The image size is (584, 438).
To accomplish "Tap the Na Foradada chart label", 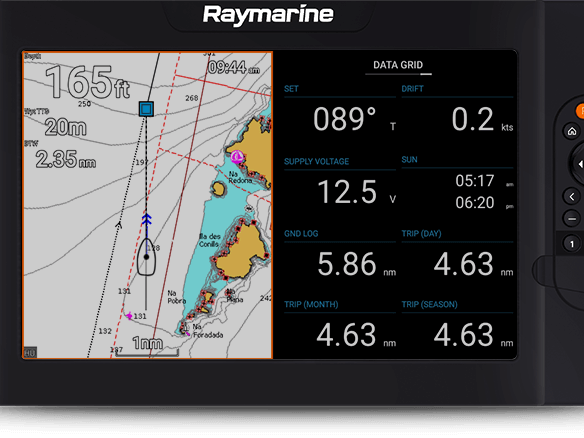I will (207, 331).
